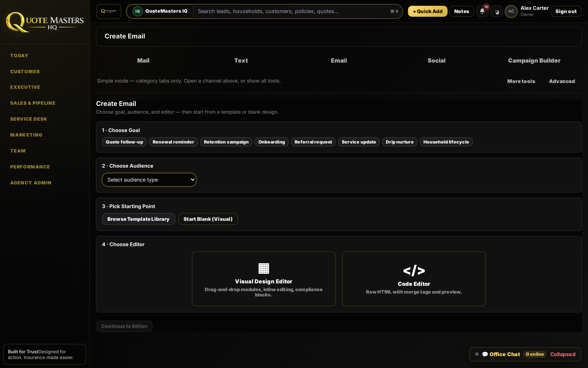Click the theme toggle icon beside the bell

(497, 11)
